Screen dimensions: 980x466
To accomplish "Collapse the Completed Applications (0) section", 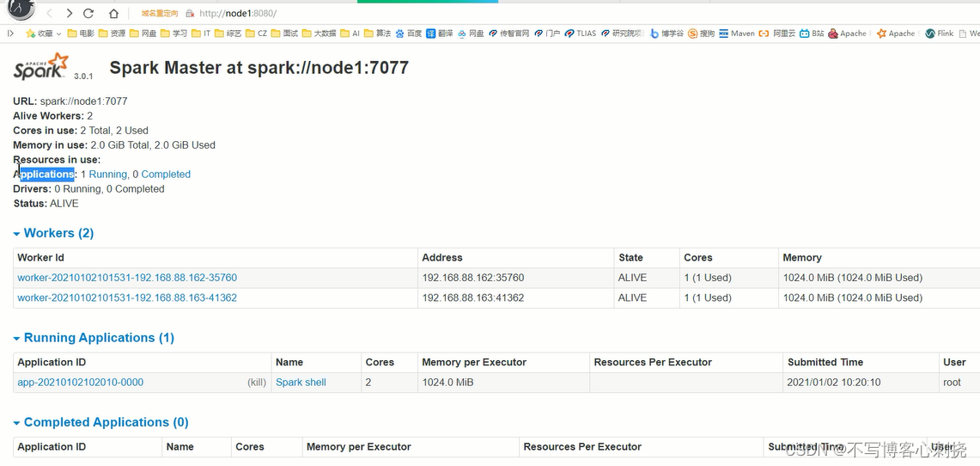I will (x=101, y=422).
